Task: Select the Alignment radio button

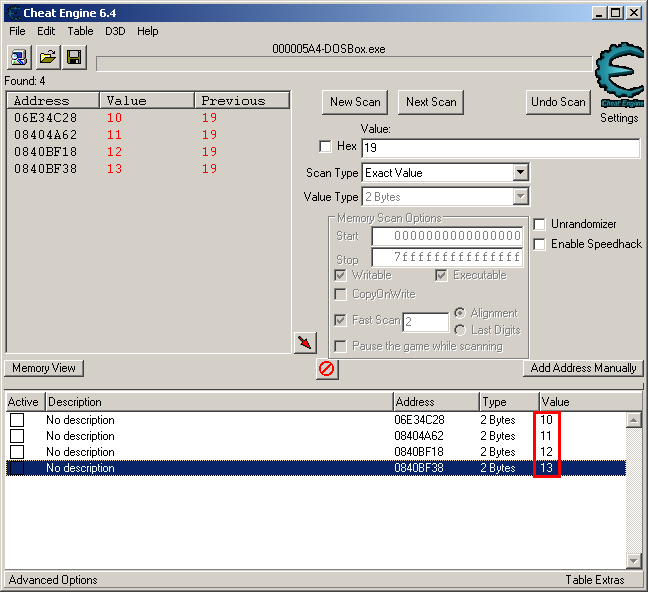Action: (460, 313)
